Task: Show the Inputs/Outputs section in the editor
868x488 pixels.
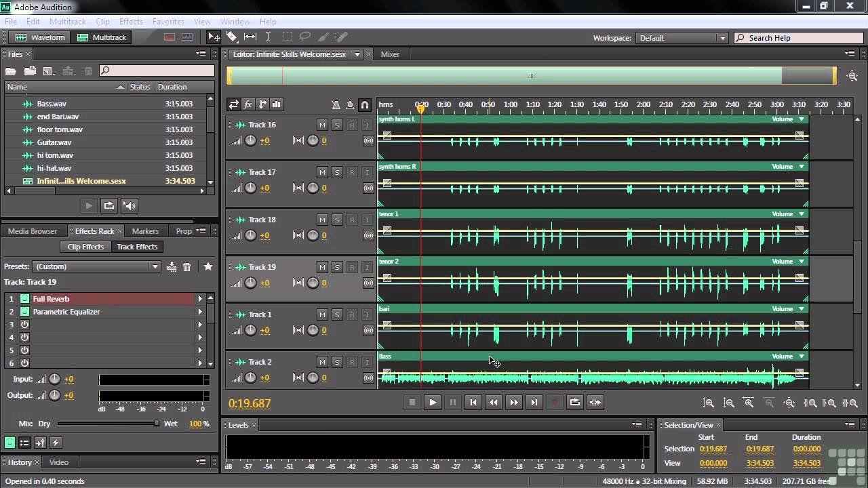Action: click(x=233, y=104)
